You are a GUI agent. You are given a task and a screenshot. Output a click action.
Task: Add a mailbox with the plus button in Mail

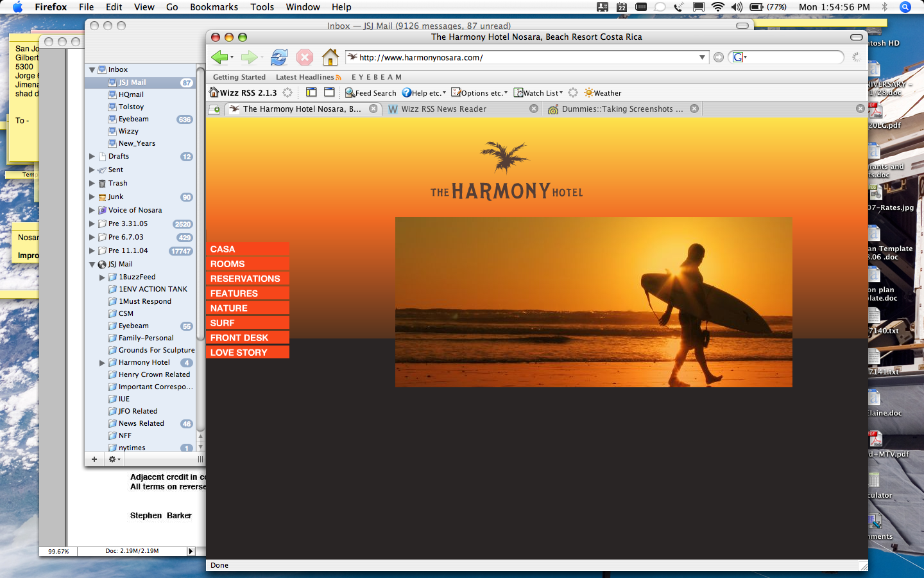click(94, 459)
